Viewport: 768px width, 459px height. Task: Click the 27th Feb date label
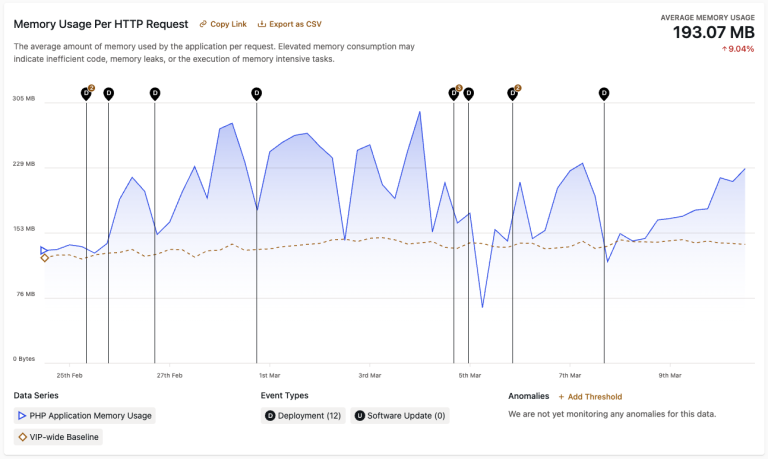tap(169, 375)
